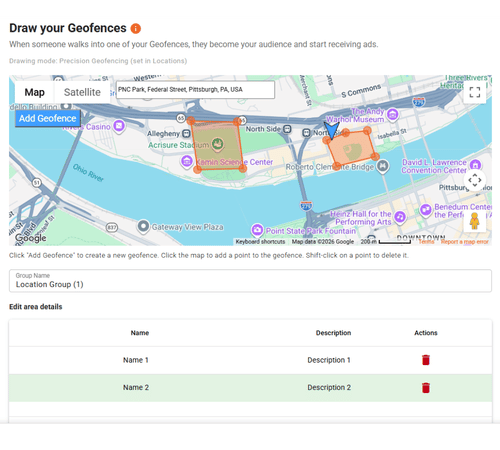Click the Acrisure Stadium marker icon

pyautogui.click(x=217, y=144)
